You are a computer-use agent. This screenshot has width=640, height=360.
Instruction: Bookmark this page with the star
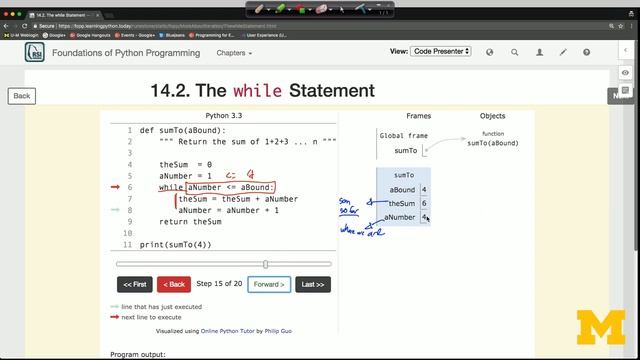point(620,26)
